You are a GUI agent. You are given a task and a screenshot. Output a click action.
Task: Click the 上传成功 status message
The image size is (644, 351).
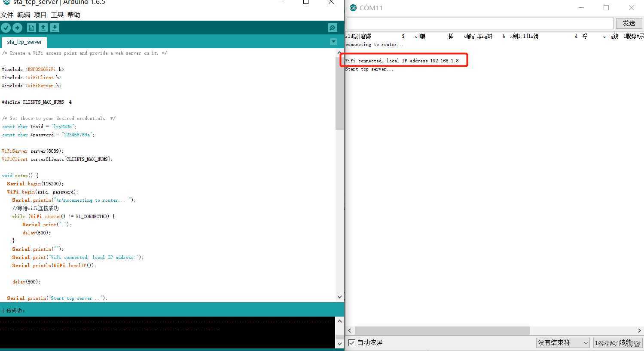click(13, 311)
